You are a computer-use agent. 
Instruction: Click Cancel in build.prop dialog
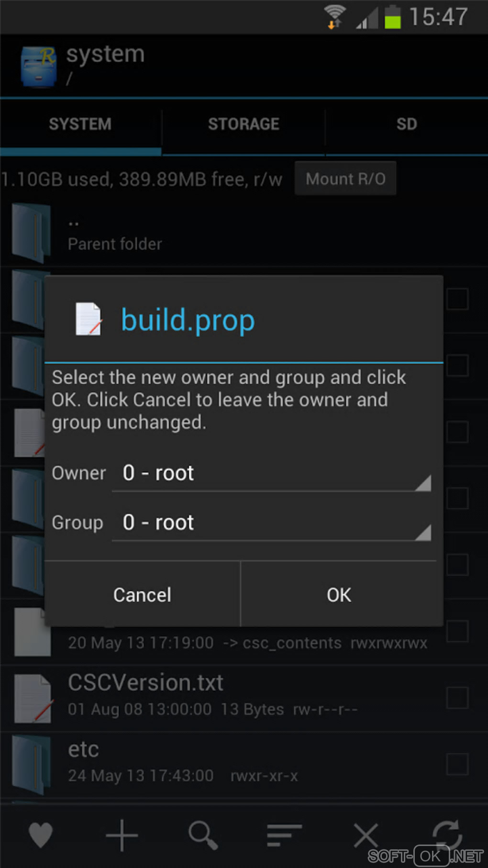[x=142, y=595]
